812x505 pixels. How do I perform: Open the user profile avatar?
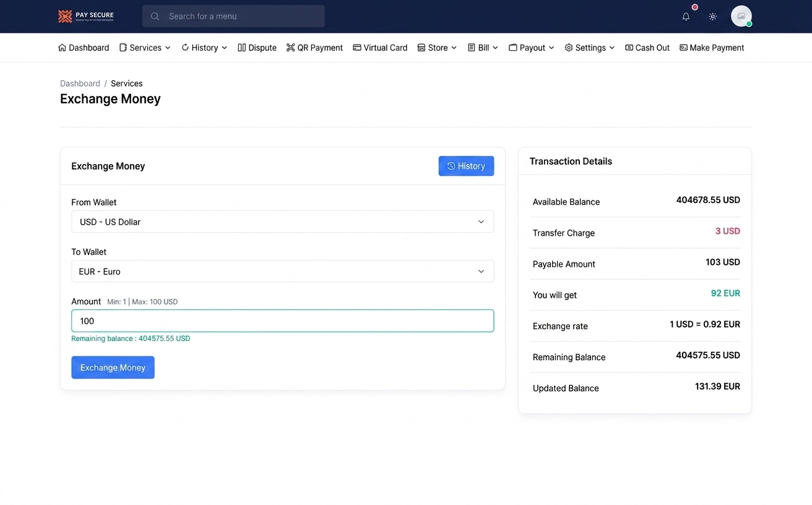(x=741, y=16)
